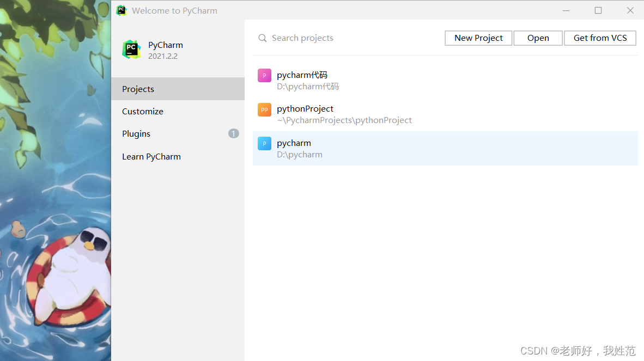The image size is (644, 361).
Task: Click the version text 2021.2.2
Action: (163, 56)
